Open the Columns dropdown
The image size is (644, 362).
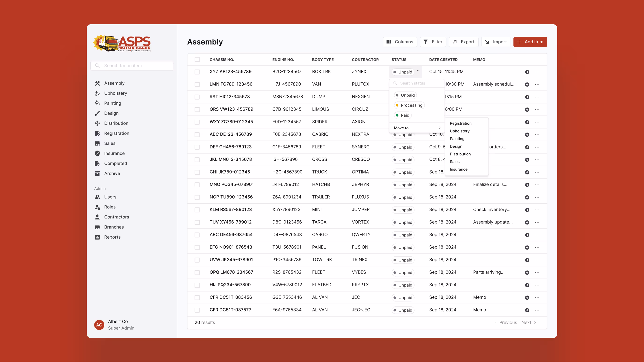(x=400, y=42)
